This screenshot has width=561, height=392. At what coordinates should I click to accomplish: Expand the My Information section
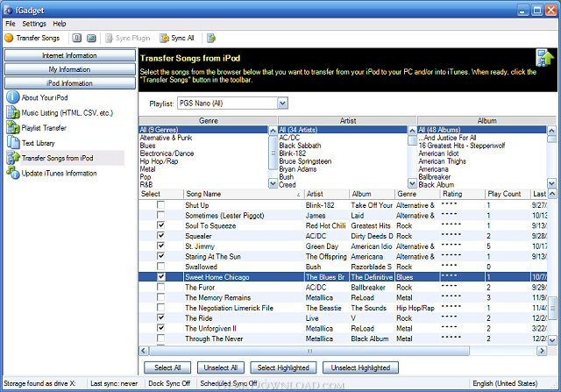(x=69, y=69)
